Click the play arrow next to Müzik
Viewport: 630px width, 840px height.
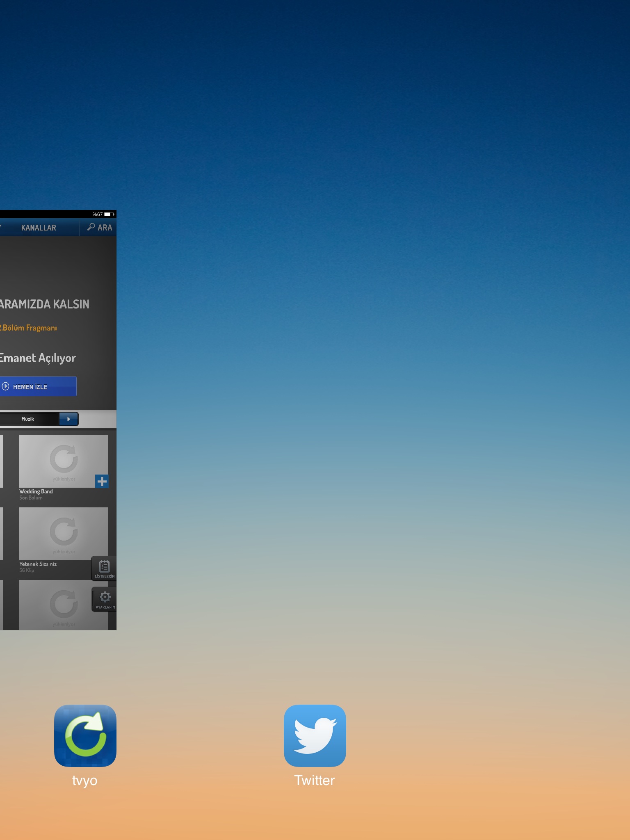coord(68,419)
